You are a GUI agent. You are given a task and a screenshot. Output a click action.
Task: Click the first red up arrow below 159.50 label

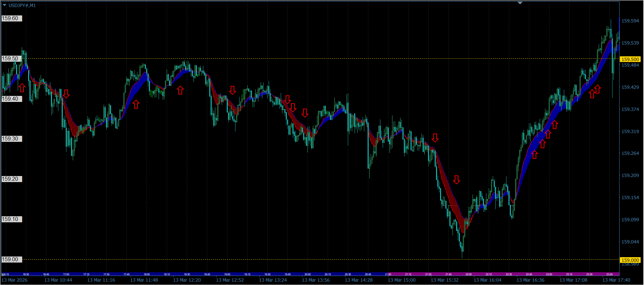point(22,88)
